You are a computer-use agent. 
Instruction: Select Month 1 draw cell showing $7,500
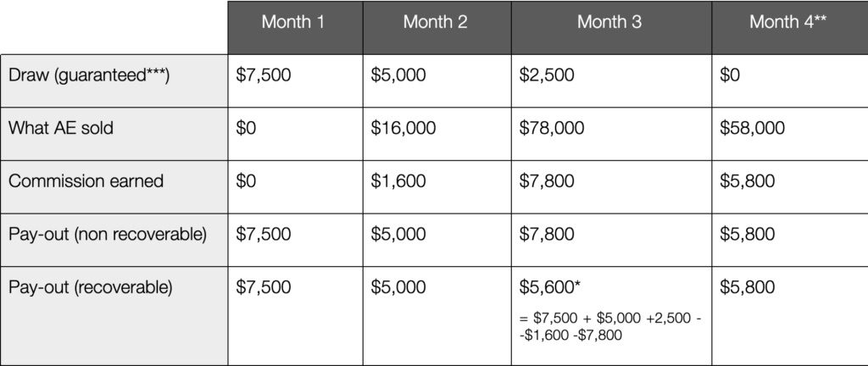[263, 75]
